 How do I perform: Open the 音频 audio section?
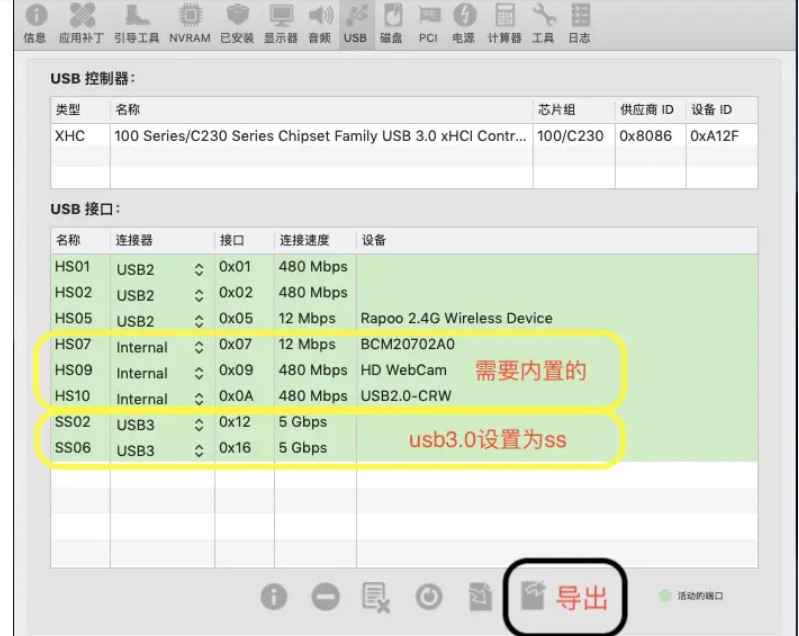pyautogui.click(x=319, y=24)
